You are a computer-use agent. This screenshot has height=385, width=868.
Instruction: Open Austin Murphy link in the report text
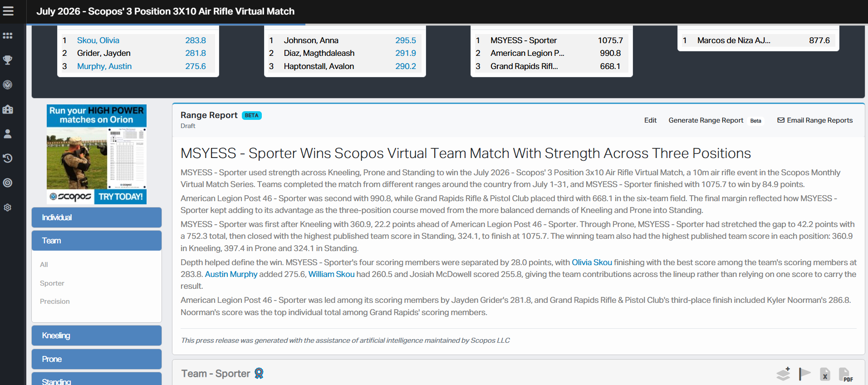tap(231, 274)
